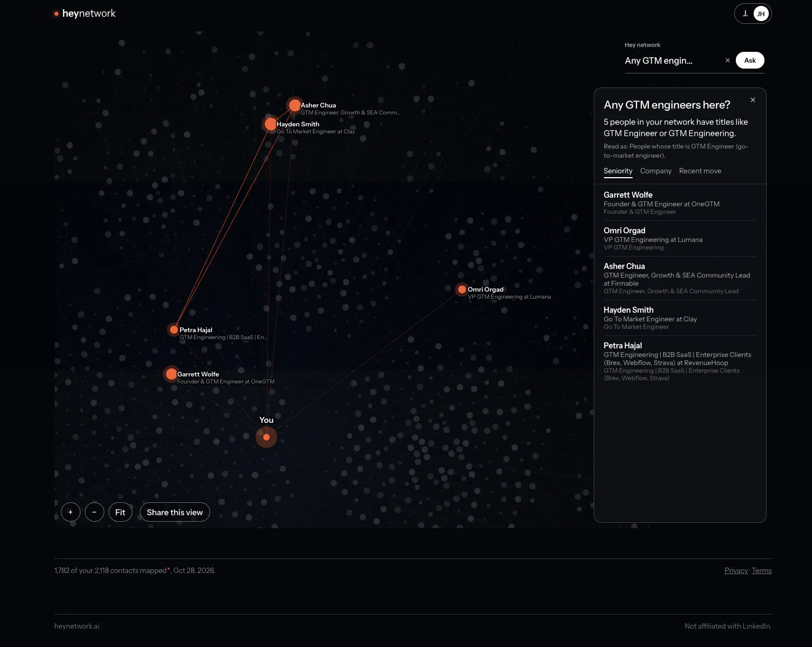Zoom in on the network graph
Viewport: 812px width, 647px height.
tap(71, 512)
